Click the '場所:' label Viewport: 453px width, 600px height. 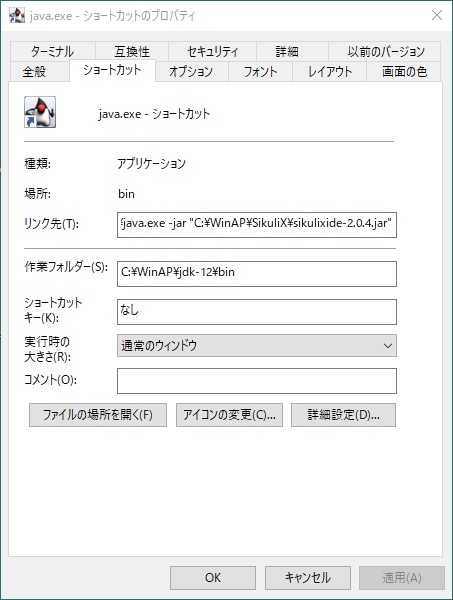37,194
